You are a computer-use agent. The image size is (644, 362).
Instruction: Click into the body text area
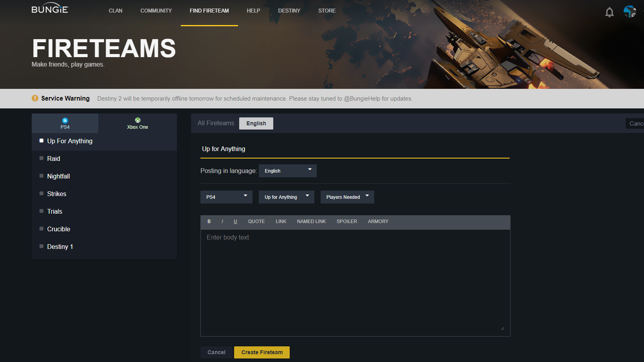click(355, 283)
